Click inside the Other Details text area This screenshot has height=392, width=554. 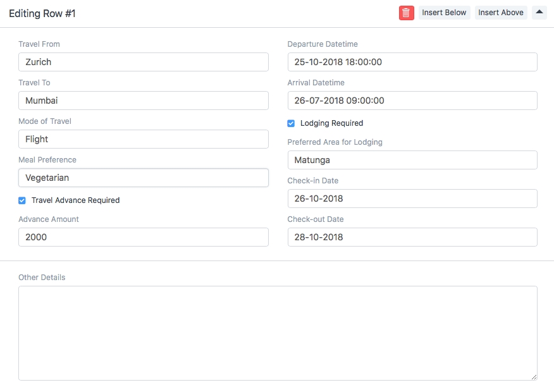pos(277,333)
